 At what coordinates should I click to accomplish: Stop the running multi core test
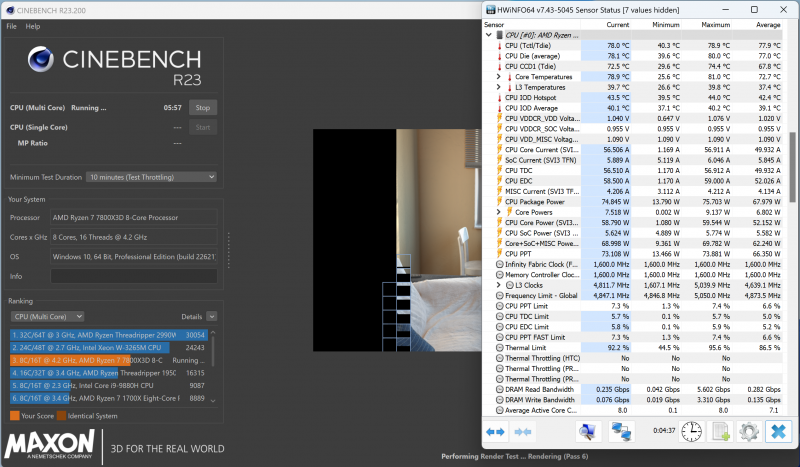point(203,107)
